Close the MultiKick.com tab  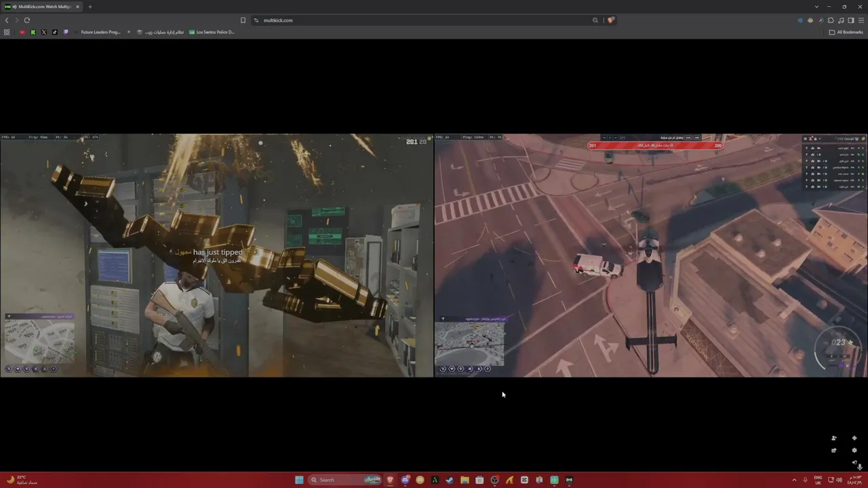77,7
